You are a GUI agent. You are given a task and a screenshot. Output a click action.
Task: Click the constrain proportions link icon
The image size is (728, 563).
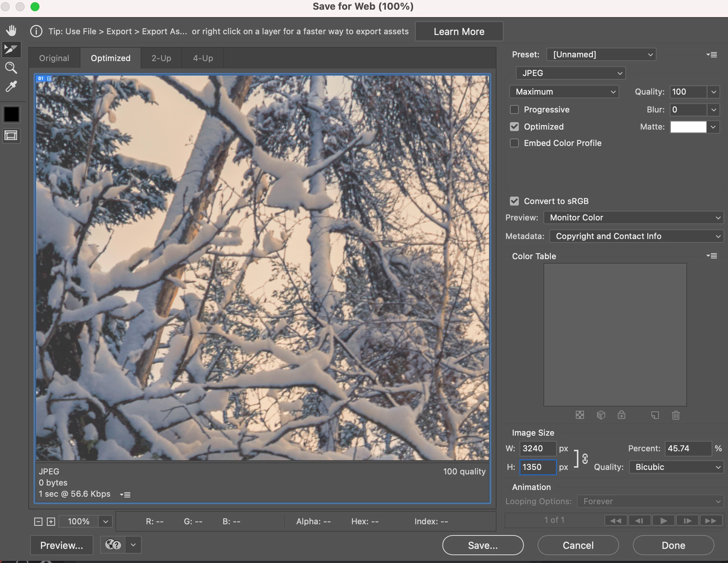click(x=585, y=459)
